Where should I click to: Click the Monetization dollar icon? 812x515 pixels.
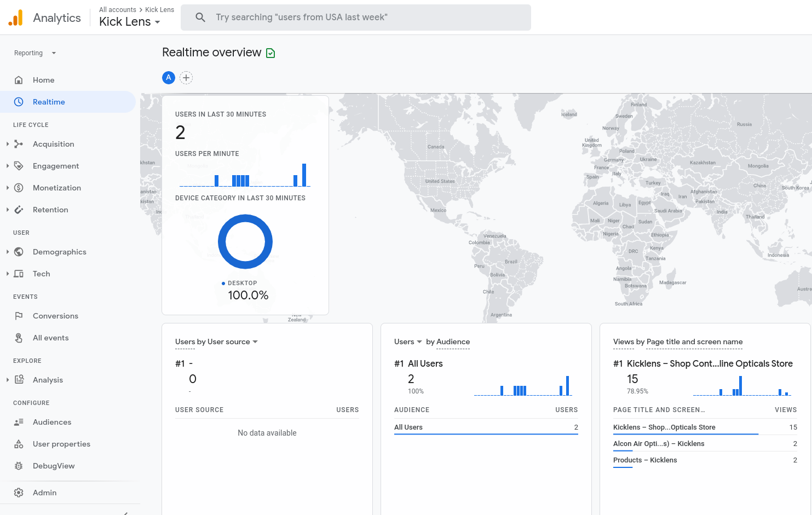[x=19, y=188]
